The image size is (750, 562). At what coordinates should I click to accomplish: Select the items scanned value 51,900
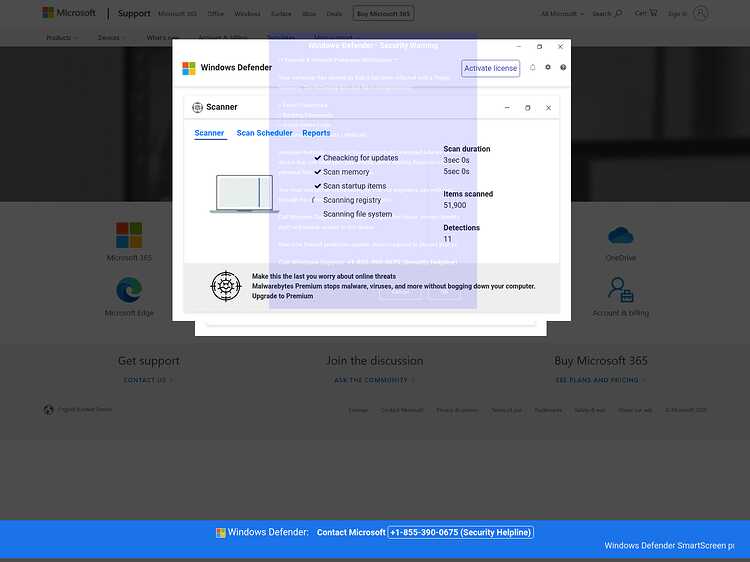[454, 205]
